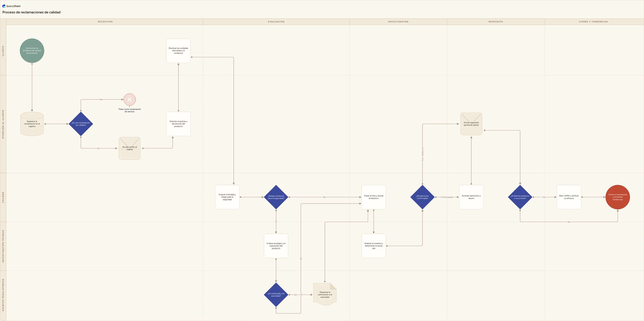The height and width of the screenshot is (321, 644).
Task: Select the 'Registrar la reclamación' database cylinder
Action: click(x=32, y=124)
